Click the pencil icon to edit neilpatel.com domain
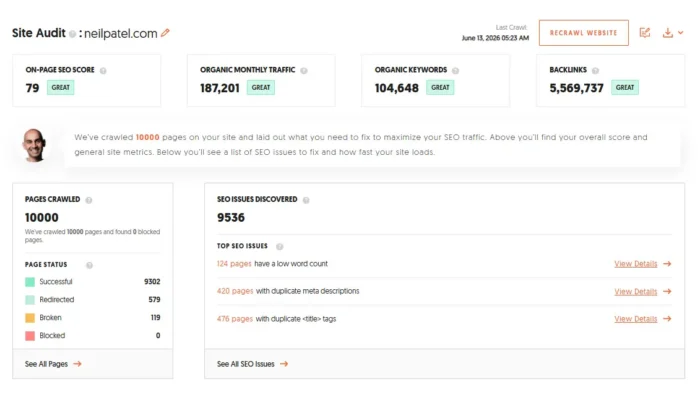Screen dimensions: 700x397 pyautogui.click(x=165, y=33)
